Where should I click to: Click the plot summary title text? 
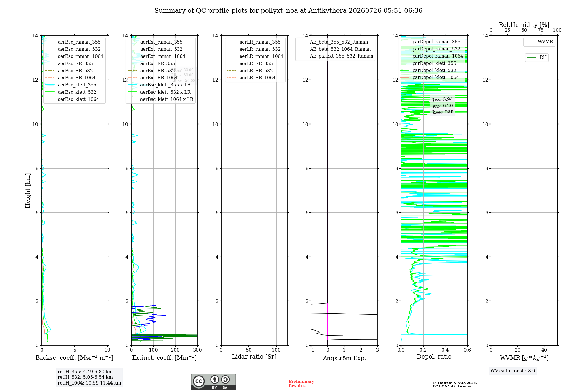(x=288, y=11)
